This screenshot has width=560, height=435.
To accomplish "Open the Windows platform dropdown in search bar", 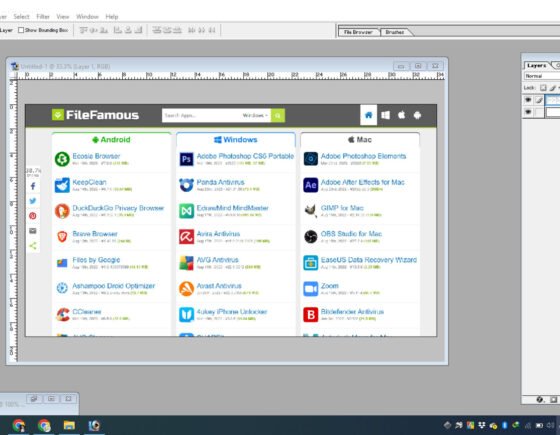I will 255,115.
